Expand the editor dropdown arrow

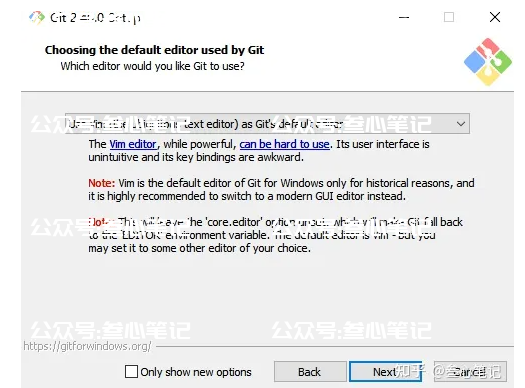[x=461, y=124]
